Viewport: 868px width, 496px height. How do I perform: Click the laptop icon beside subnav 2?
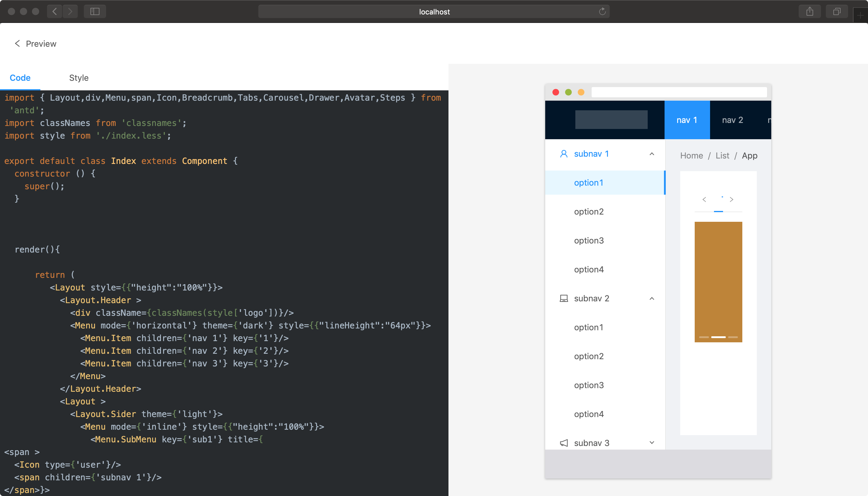pyautogui.click(x=564, y=298)
